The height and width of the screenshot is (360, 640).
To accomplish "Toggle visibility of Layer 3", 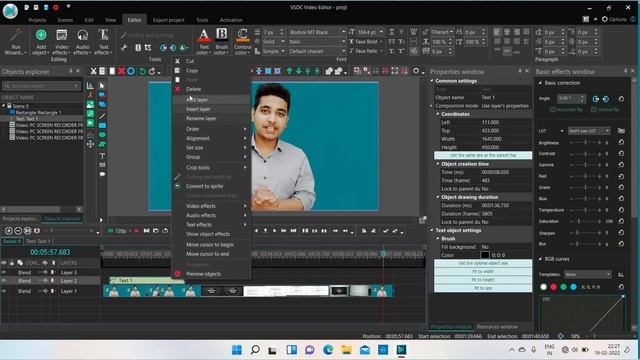I will point(4,272).
